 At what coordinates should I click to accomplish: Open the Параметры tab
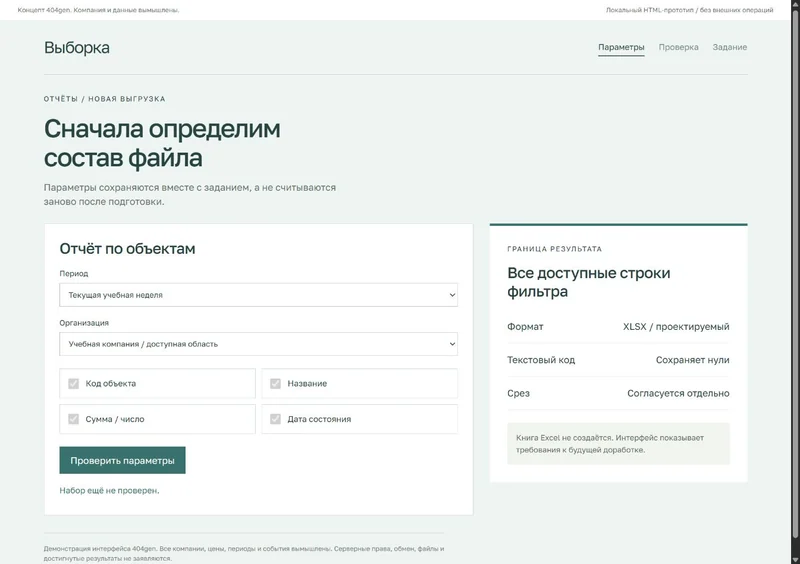pyautogui.click(x=621, y=47)
